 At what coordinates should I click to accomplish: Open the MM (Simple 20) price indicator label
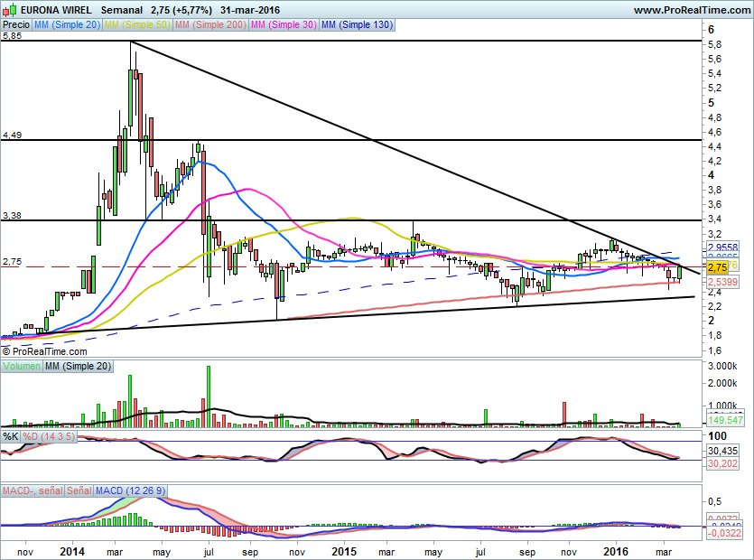[x=68, y=24]
